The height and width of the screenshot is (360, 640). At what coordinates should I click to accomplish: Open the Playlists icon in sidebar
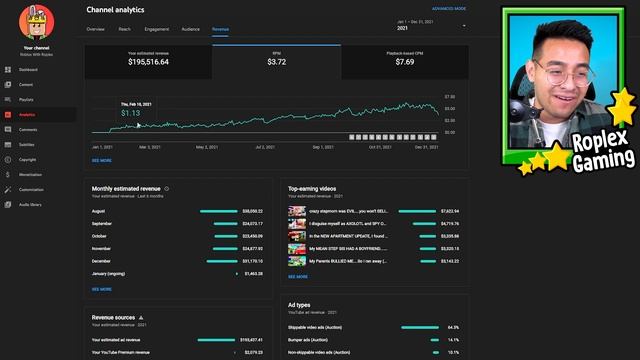click(8, 100)
